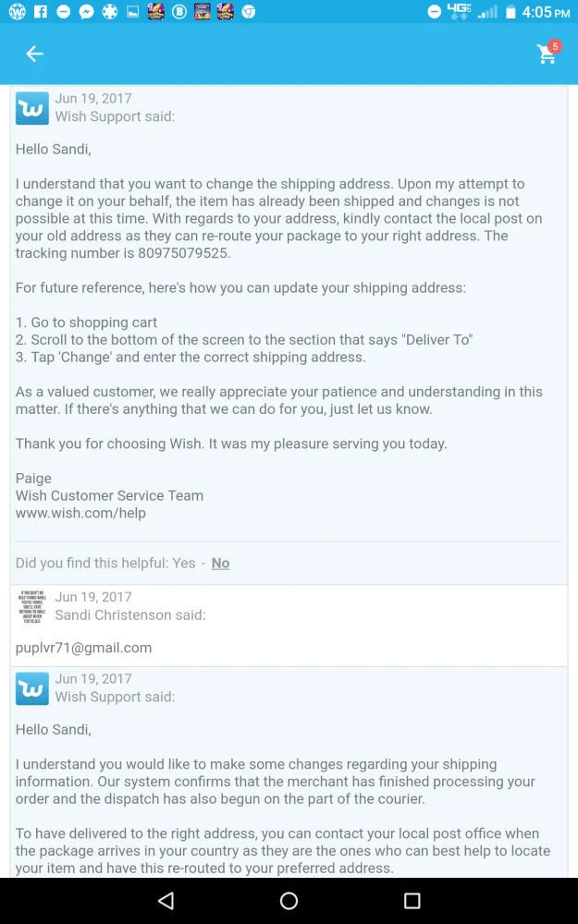Viewport: 578px width, 924px height.
Task: Mark the reply as not helpful with No
Action: (x=220, y=563)
